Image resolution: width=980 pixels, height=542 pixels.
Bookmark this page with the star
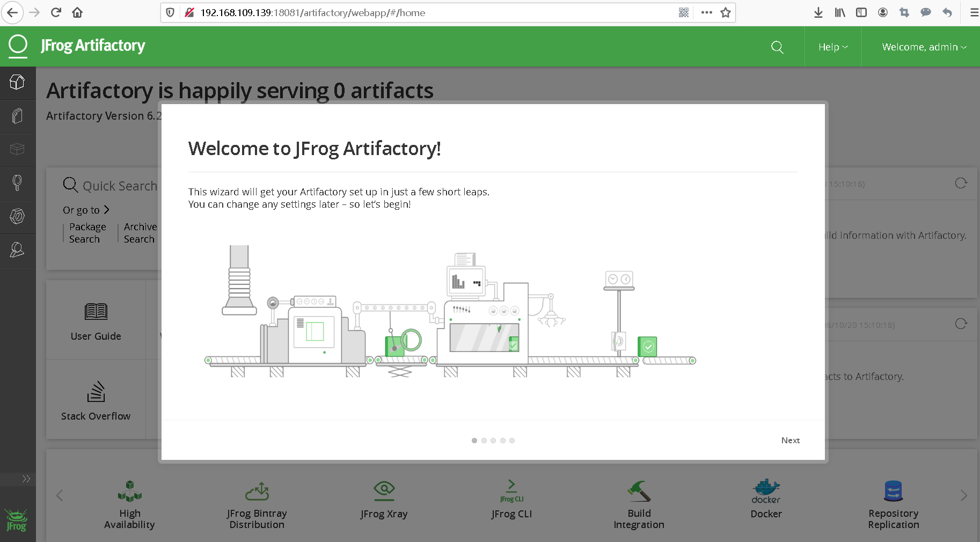pos(726,12)
